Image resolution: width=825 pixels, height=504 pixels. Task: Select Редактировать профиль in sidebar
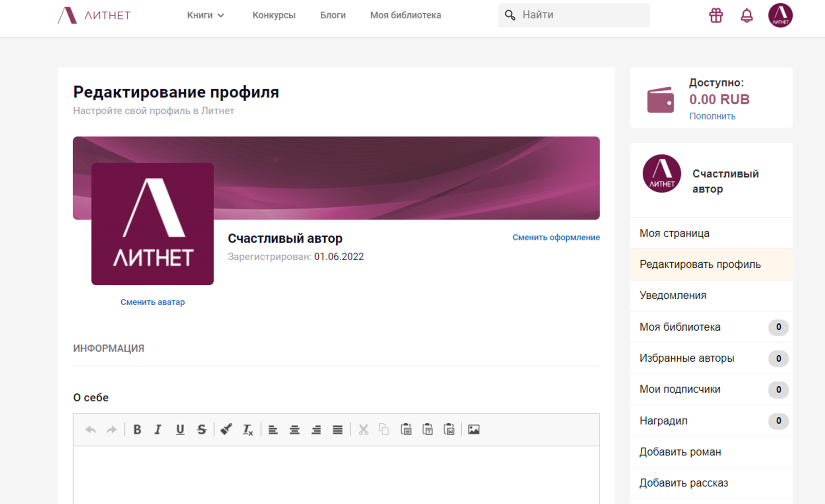click(x=711, y=265)
